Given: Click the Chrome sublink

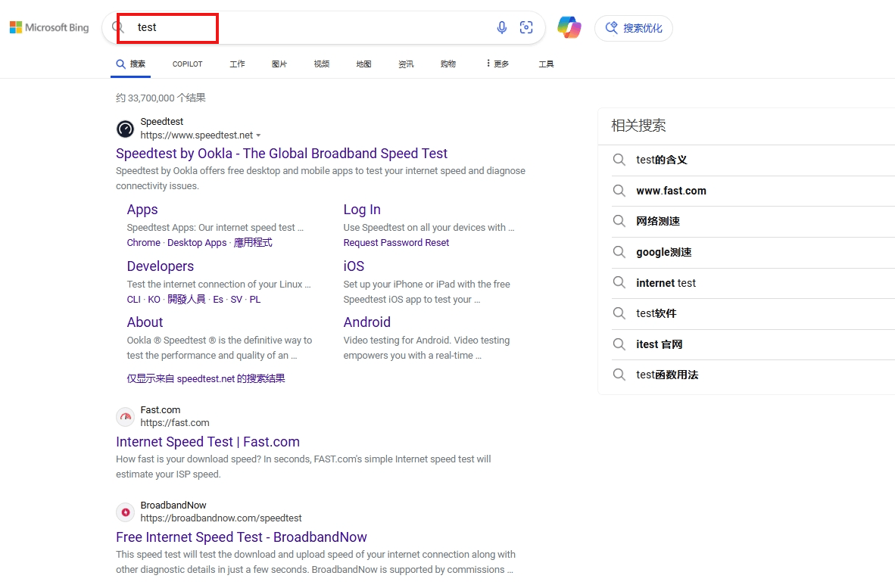Looking at the screenshot, I should point(143,242).
